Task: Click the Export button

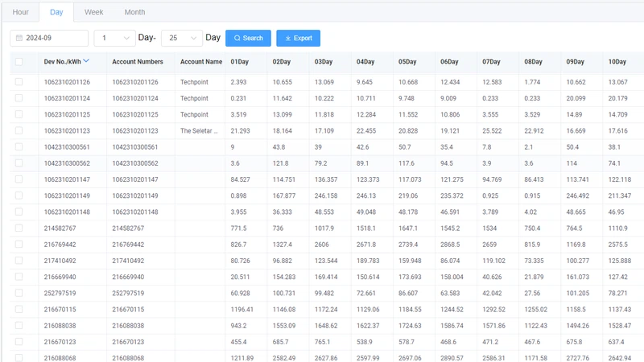Action: 298,38
